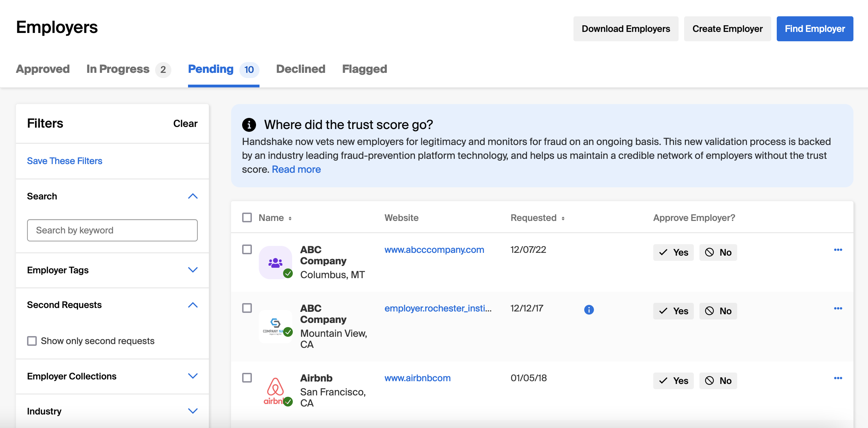868x428 pixels.
Task: Switch to the Declined tab
Action: coord(300,69)
